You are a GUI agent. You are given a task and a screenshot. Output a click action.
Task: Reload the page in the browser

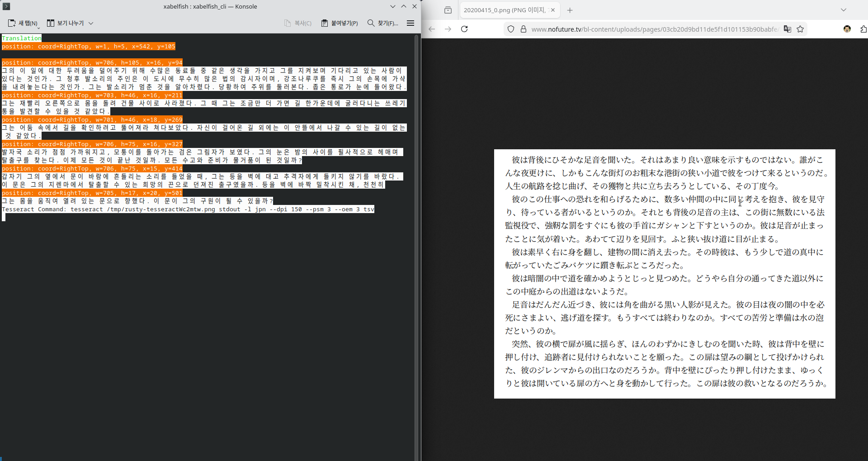464,29
